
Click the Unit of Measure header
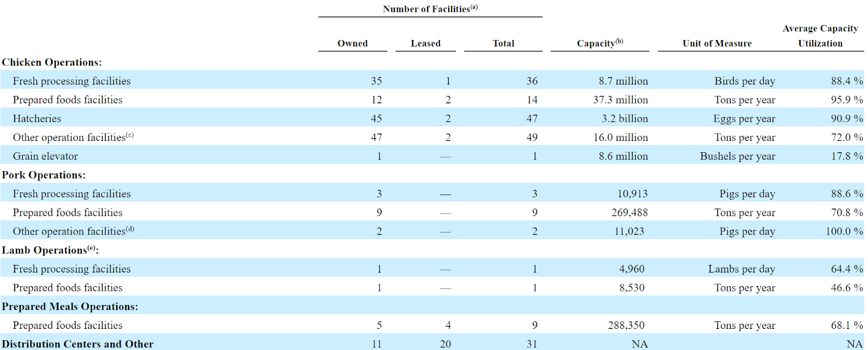(x=717, y=43)
